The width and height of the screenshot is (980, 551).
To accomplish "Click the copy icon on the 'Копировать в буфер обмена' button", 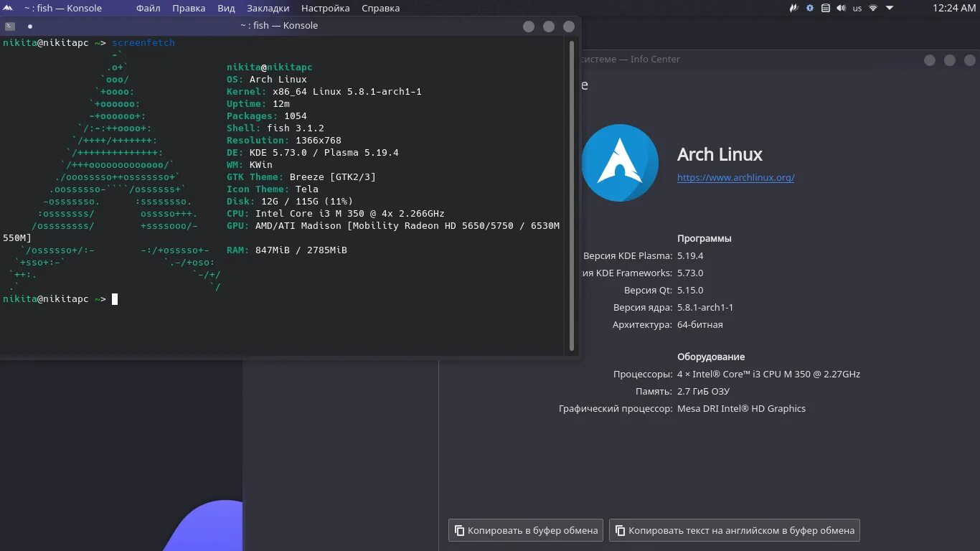I will click(x=459, y=531).
